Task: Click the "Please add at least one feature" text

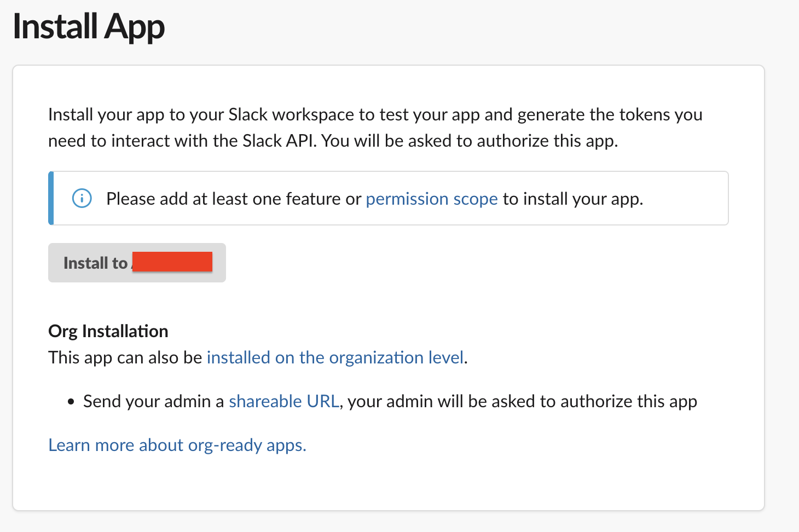Action: tap(224, 199)
